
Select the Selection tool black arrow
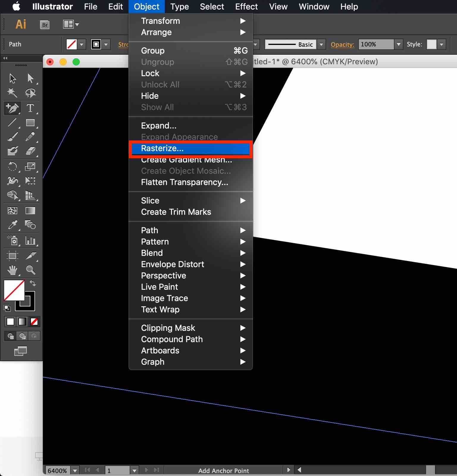12,79
